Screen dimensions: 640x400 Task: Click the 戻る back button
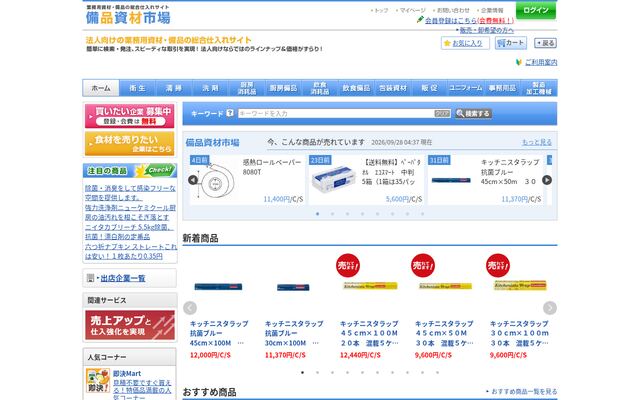[545, 43]
